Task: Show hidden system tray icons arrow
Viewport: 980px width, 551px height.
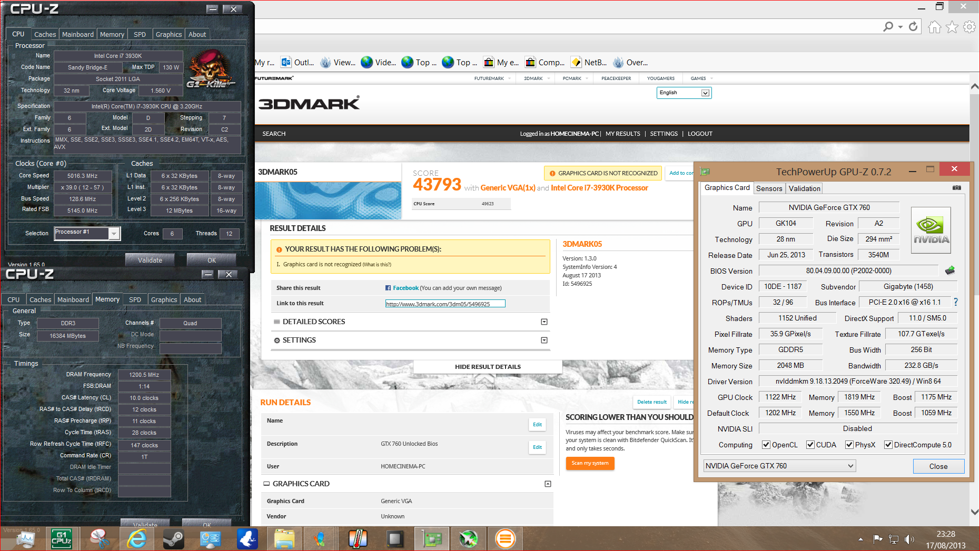Action: [860, 539]
